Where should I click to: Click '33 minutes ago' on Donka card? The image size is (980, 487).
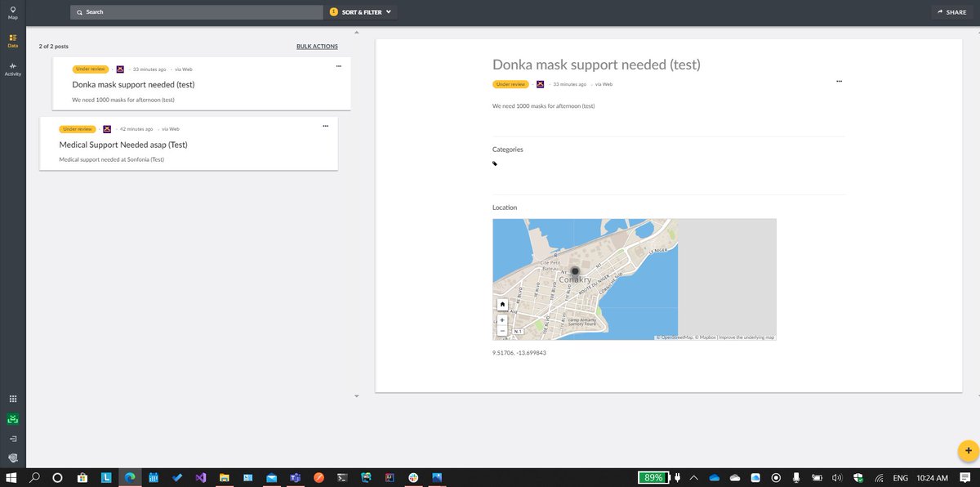coord(149,69)
